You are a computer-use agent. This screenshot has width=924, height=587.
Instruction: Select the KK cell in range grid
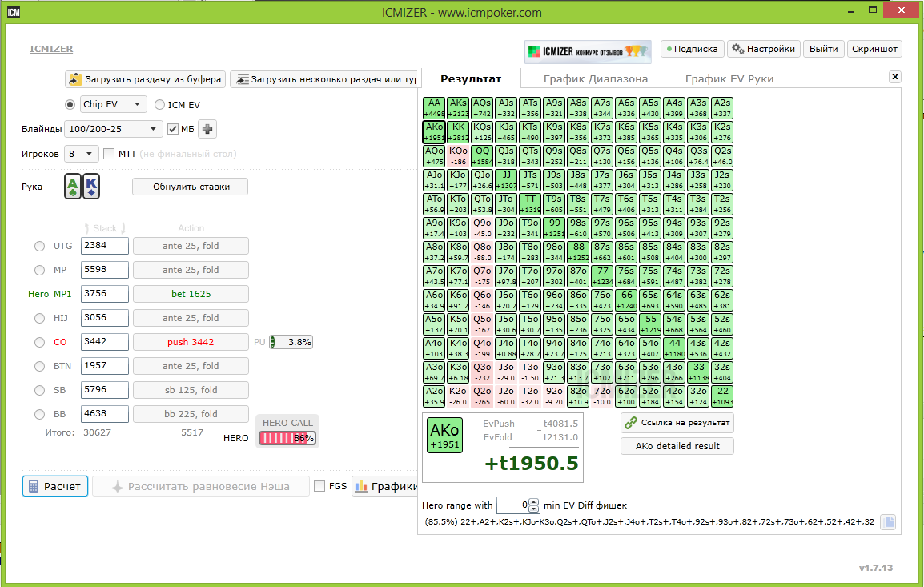point(458,133)
